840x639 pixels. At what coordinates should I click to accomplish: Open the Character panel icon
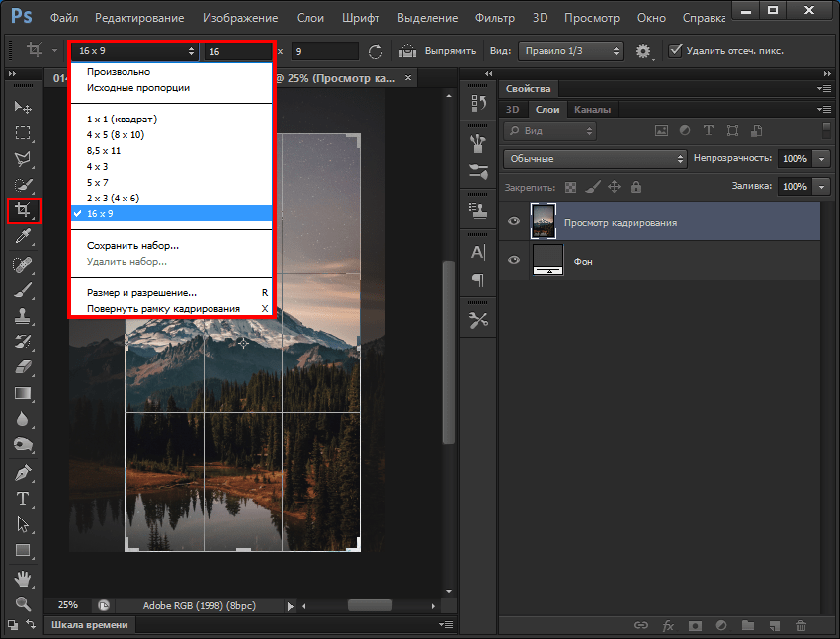[x=478, y=252]
